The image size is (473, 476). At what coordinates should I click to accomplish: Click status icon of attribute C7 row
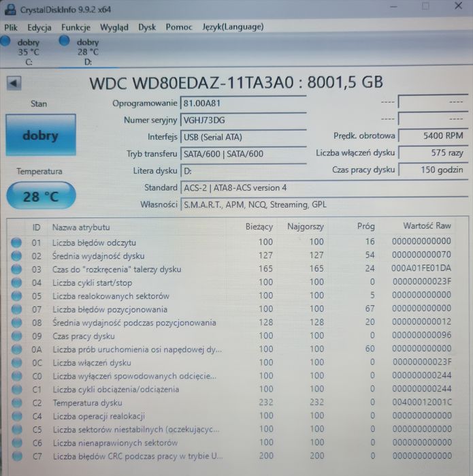click(17, 456)
